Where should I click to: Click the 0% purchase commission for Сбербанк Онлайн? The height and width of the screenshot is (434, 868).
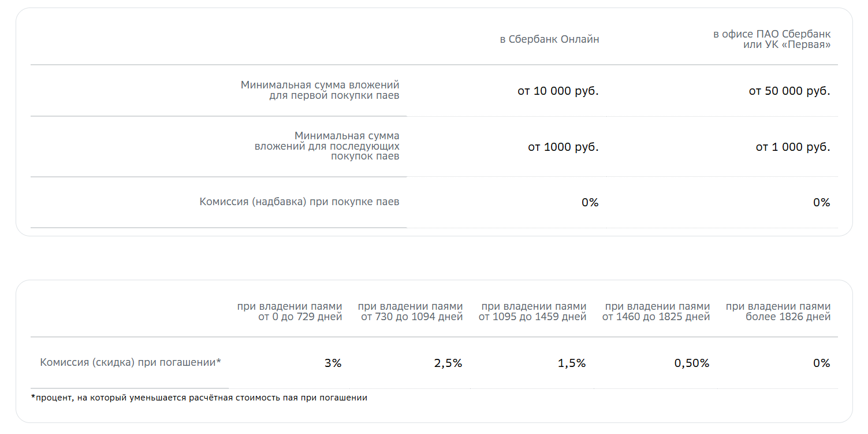590,202
